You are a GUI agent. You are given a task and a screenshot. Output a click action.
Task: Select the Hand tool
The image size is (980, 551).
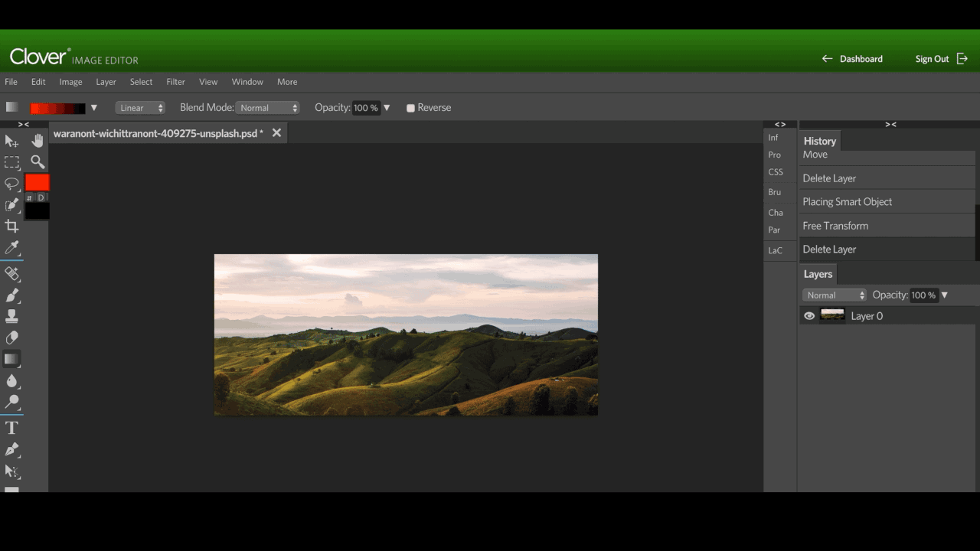pyautogui.click(x=38, y=140)
